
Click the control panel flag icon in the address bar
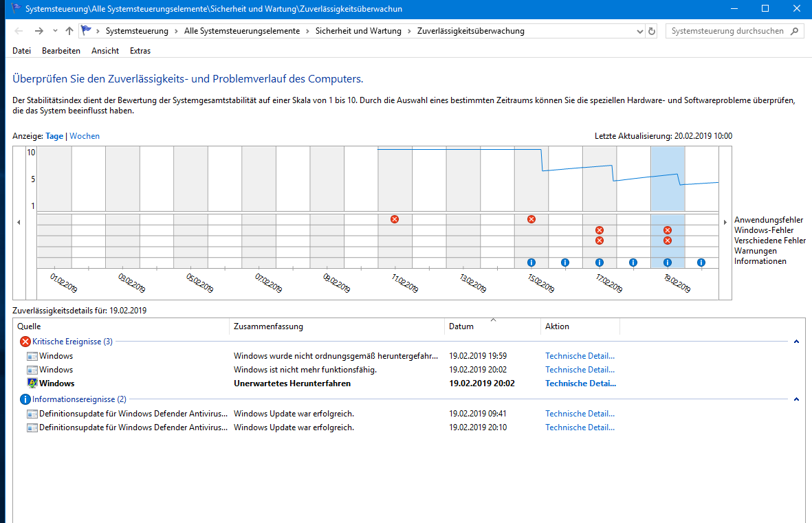tap(86, 30)
